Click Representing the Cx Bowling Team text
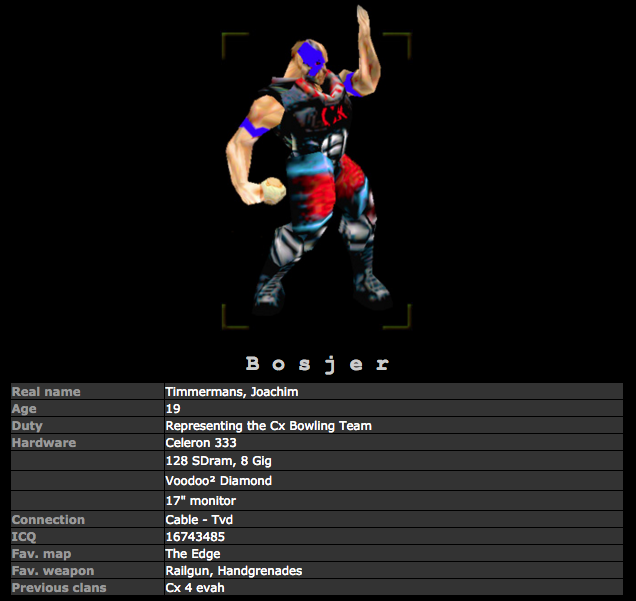The width and height of the screenshot is (636, 601). click(268, 426)
